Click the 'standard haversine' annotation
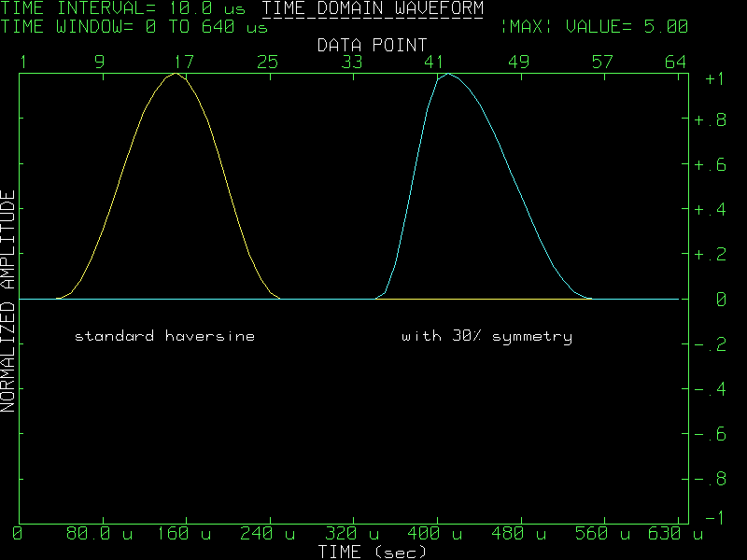 tap(165, 336)
